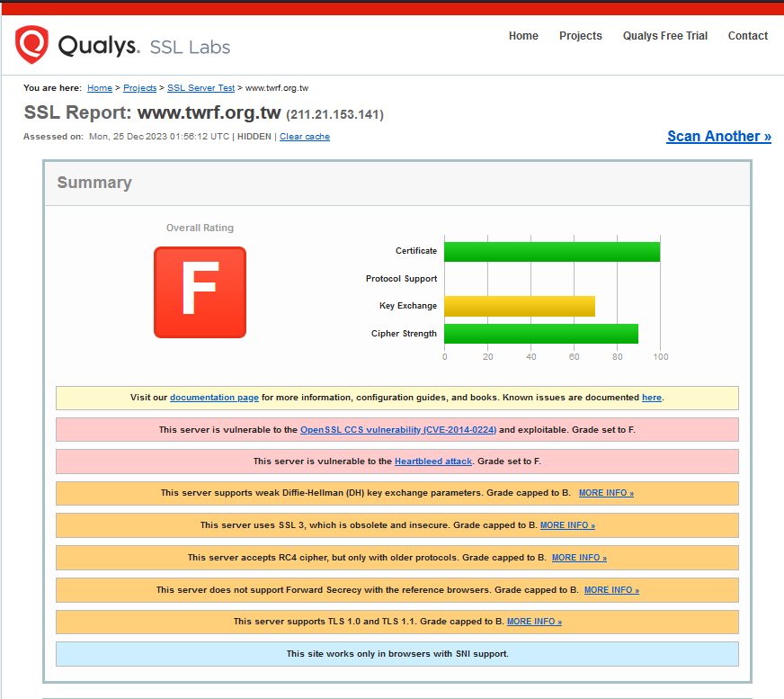Screen dimensions: 784x699
Task: Click the SNI support notice message
Action: [397, 654]
